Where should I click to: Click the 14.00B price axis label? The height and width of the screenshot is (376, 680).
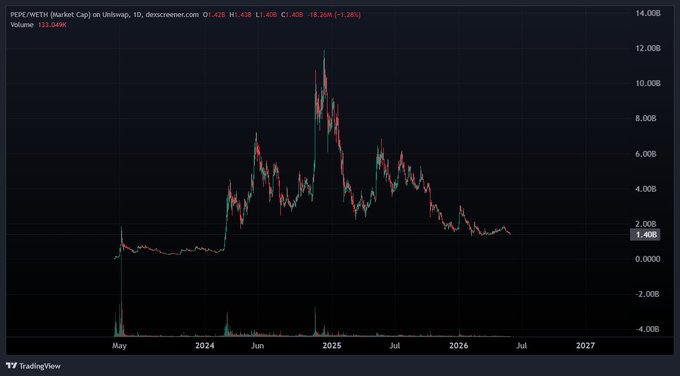point(647,13)
